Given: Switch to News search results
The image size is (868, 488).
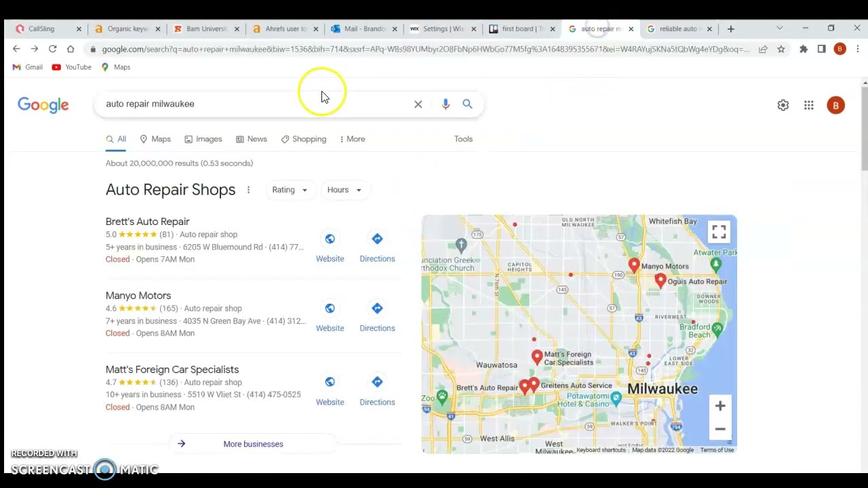Looking at the screenshot, I should 251,139.
